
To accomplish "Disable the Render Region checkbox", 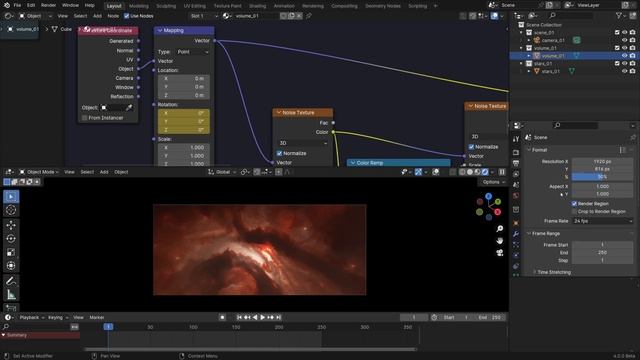I will tap(575, 204).
